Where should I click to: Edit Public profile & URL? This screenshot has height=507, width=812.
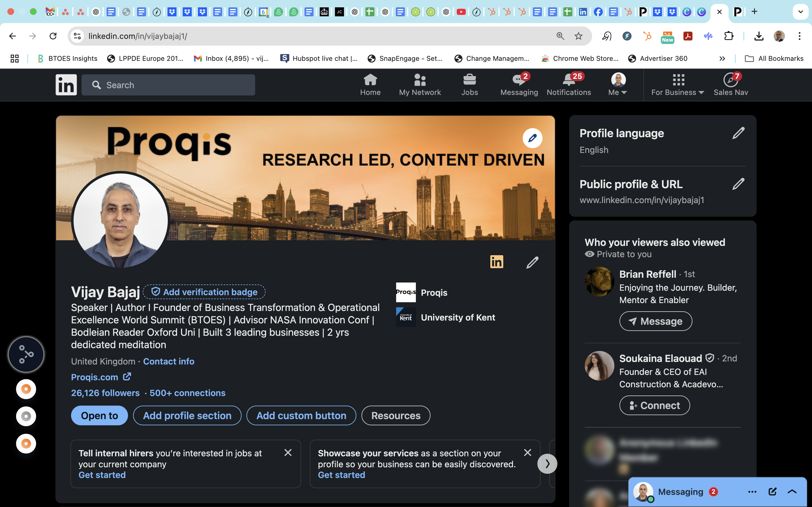click(738, 184)
